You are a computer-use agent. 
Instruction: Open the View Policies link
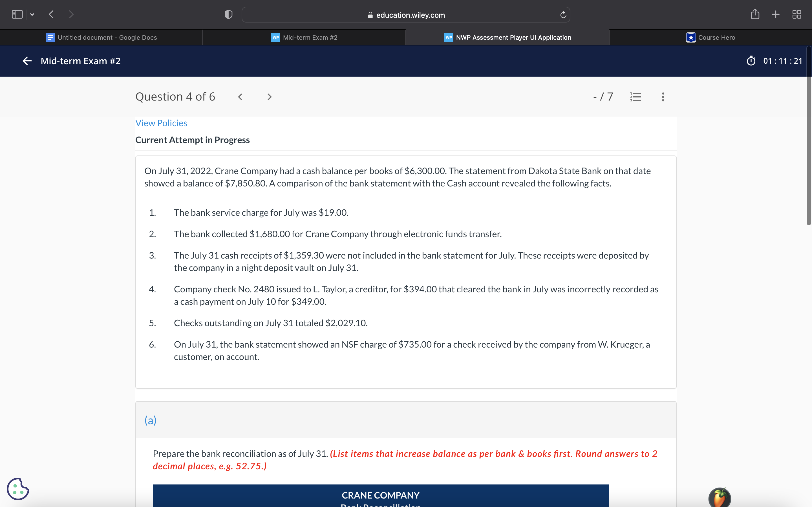click(161, 123)
